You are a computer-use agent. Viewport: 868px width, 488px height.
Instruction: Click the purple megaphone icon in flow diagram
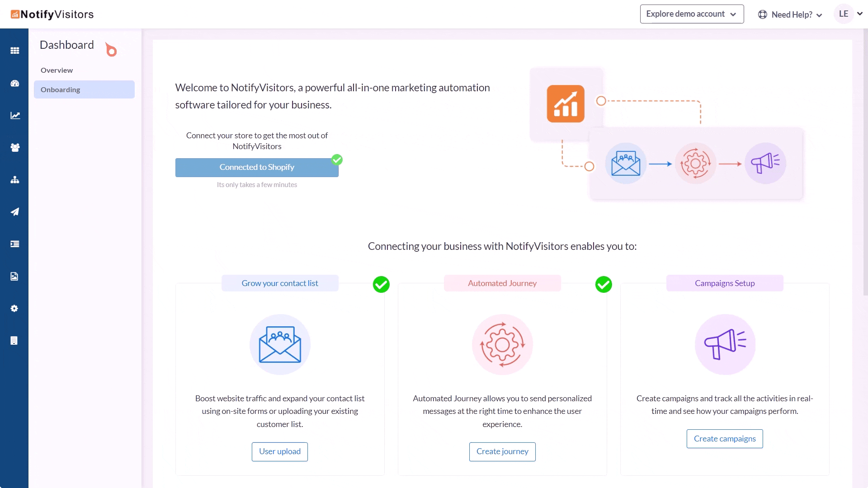click(x=765, y=163)
